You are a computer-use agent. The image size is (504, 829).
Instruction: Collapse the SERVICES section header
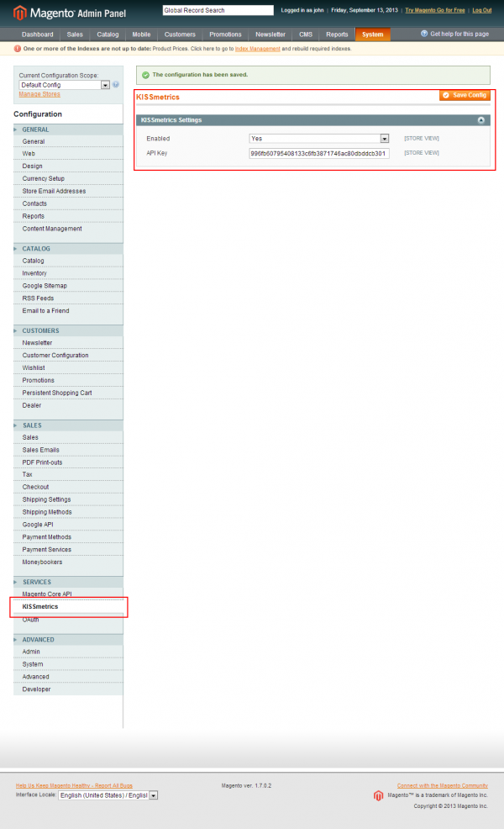68,582
